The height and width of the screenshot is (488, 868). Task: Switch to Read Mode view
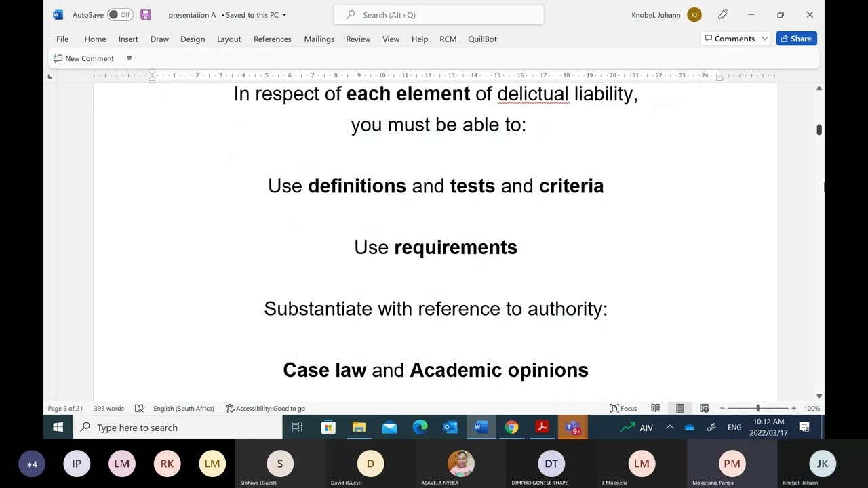tap(655, 408)
